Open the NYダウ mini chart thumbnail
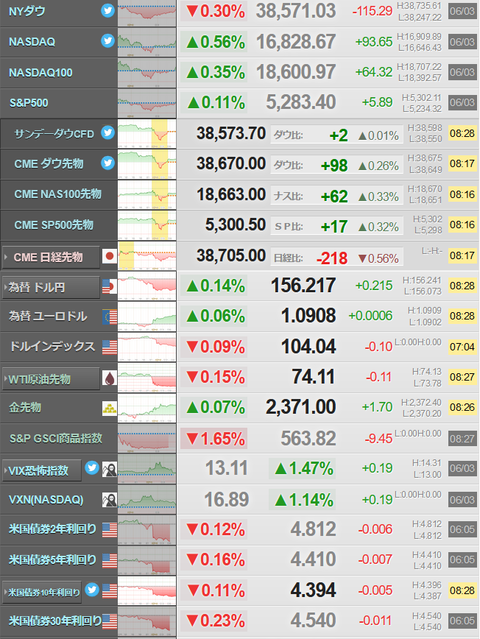 (x=147, y=12)
